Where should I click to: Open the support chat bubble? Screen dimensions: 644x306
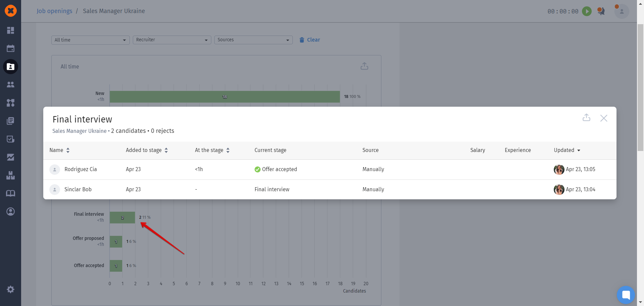point(626,295)
